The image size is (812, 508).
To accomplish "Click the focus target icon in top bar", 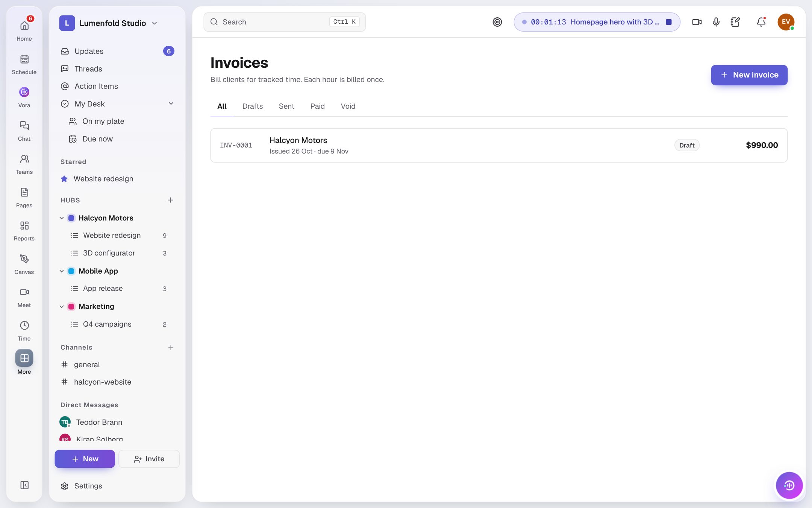I will point(497,22).
